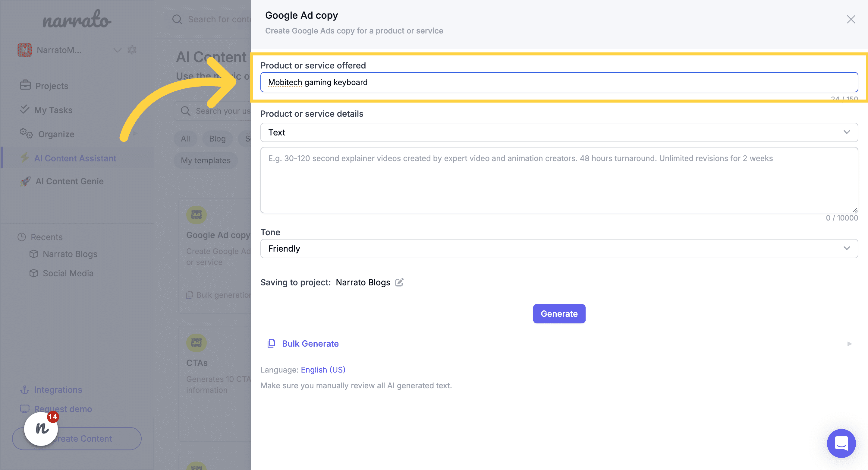This screenshot has height=470, width=868.
Task: Open My Tasks in the sidebar
Action: pos(53,110)
